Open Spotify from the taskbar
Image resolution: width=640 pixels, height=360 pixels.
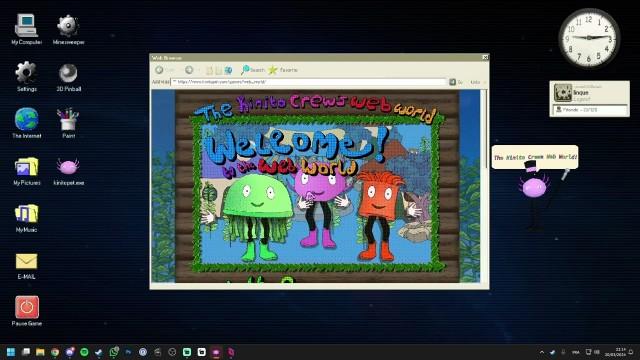[84, 352]
